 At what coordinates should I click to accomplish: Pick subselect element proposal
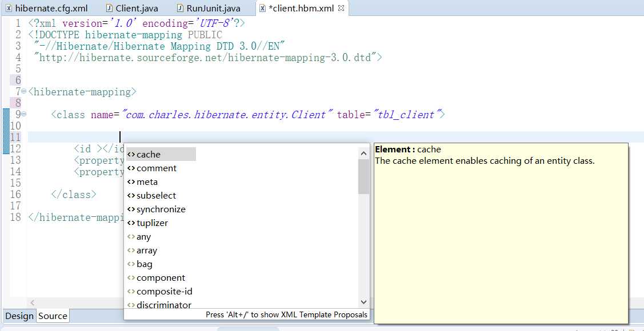point(156,196)
